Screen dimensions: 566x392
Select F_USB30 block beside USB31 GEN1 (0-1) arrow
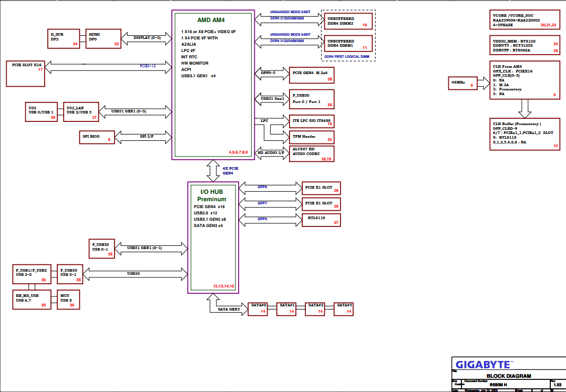102,249
